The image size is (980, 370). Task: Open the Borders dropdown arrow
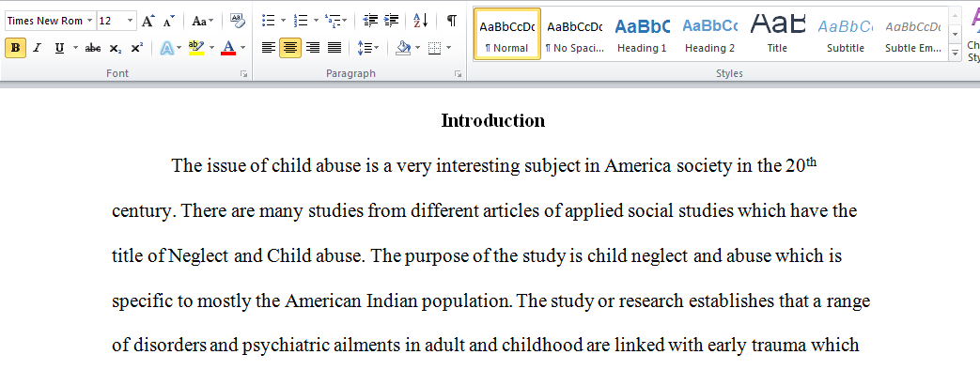coord(448,48)
